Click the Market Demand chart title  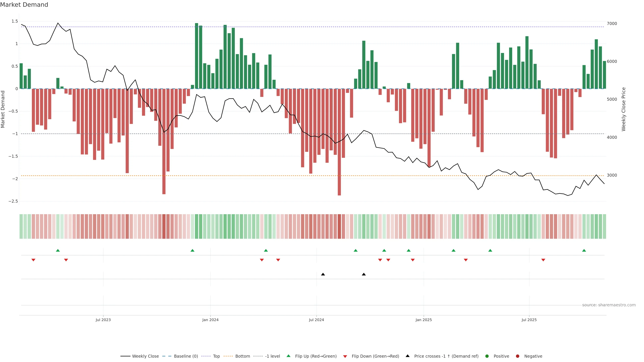tap(24, 5)
